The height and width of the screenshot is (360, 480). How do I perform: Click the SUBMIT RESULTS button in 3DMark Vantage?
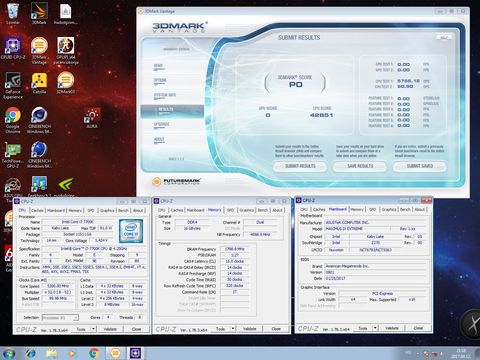pyautogui.click(x=300, y=166)
